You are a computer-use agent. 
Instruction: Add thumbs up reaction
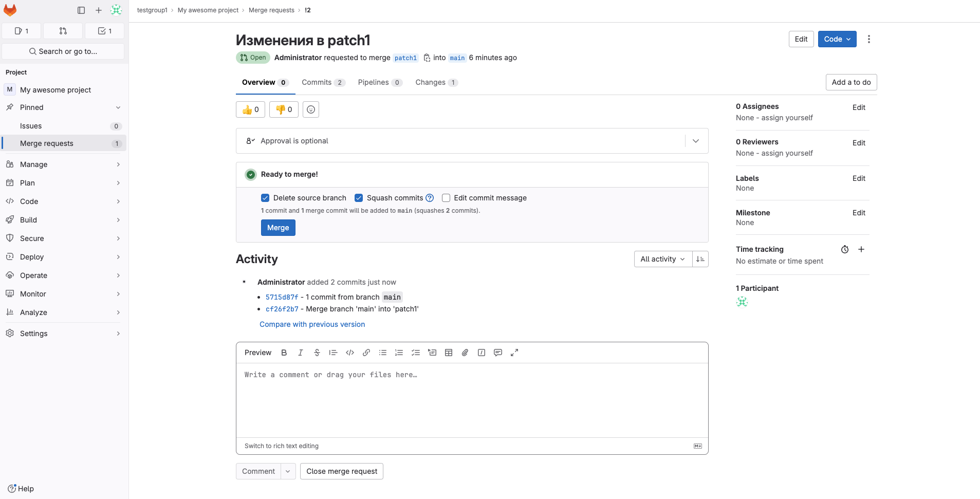(x=250, y=109)
